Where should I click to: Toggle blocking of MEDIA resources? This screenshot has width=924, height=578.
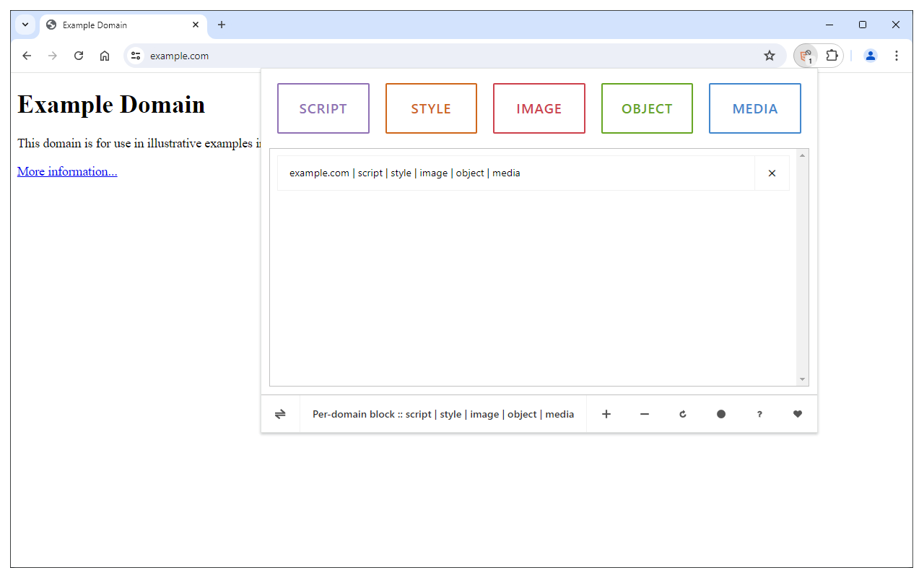coord(754,108)
